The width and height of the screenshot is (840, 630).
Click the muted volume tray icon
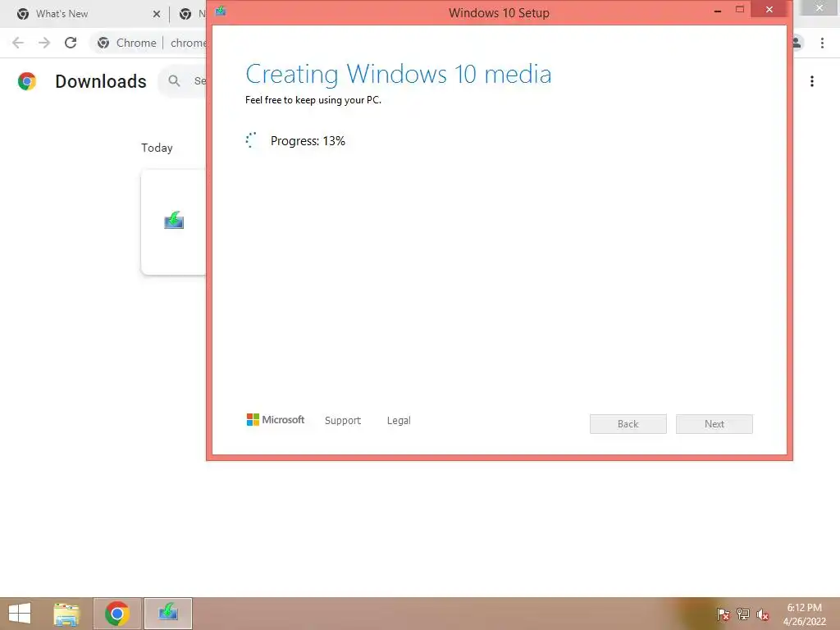click(x=763, y=614)
